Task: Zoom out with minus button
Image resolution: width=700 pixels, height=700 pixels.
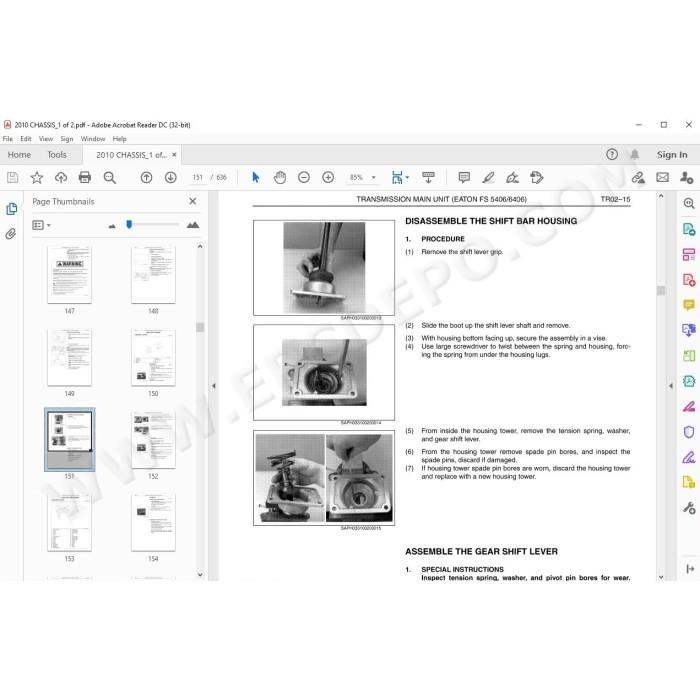Action: click(x=304, y=178)
